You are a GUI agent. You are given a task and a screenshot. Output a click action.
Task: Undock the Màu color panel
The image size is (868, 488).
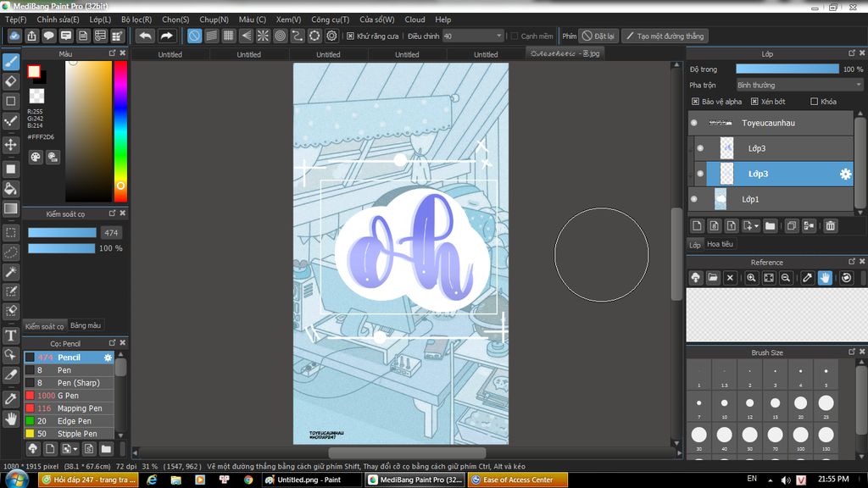(113, 53)
